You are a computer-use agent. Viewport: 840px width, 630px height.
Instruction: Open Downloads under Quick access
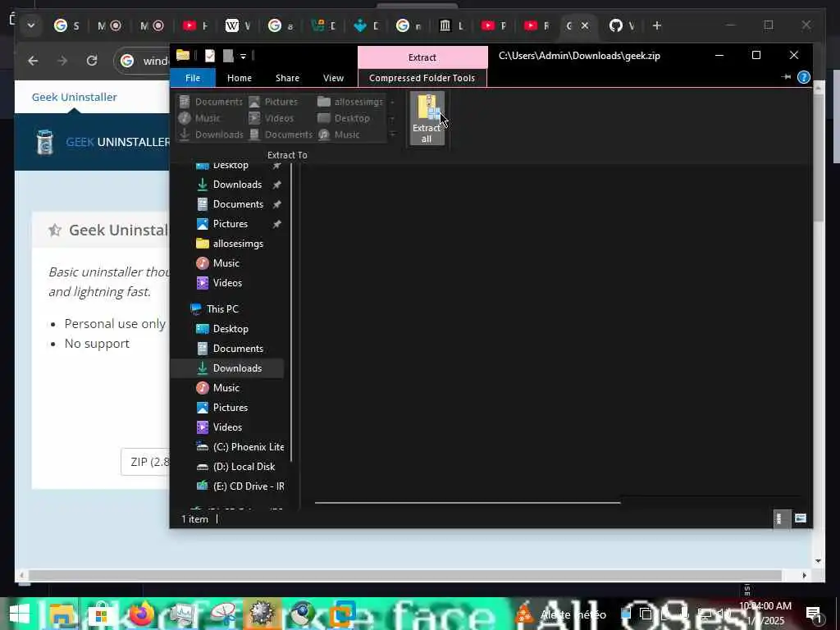pyautogui.click(x=230, y=185)
